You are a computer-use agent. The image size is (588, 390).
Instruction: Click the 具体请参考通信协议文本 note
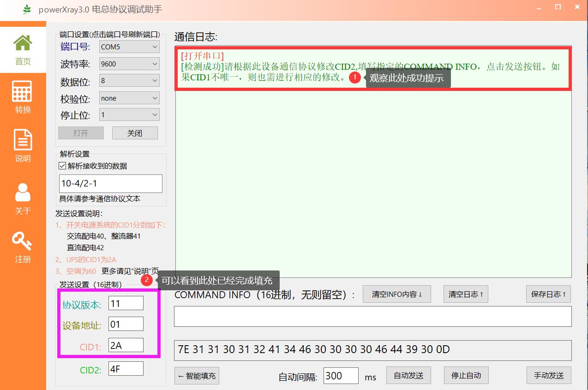click(100, 199)
